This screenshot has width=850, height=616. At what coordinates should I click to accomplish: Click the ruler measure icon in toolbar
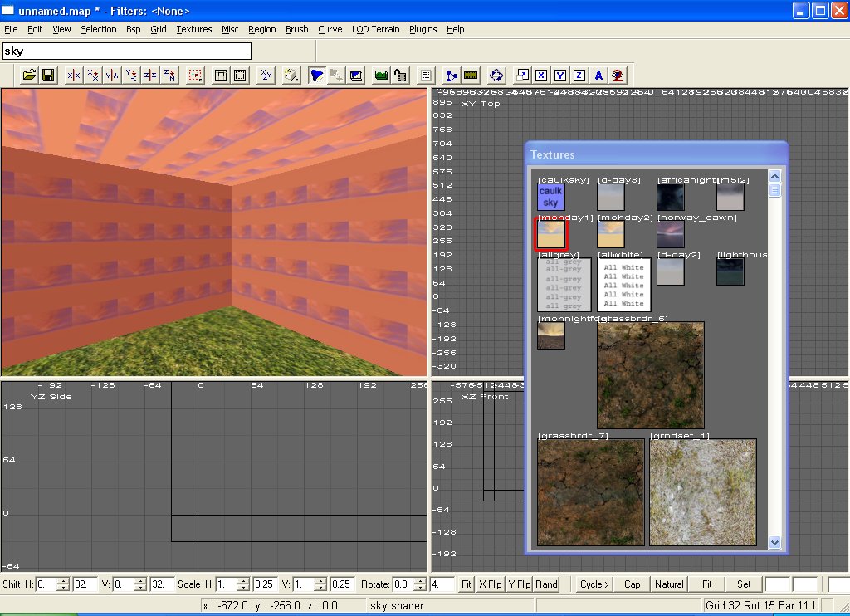click(471, 76)
